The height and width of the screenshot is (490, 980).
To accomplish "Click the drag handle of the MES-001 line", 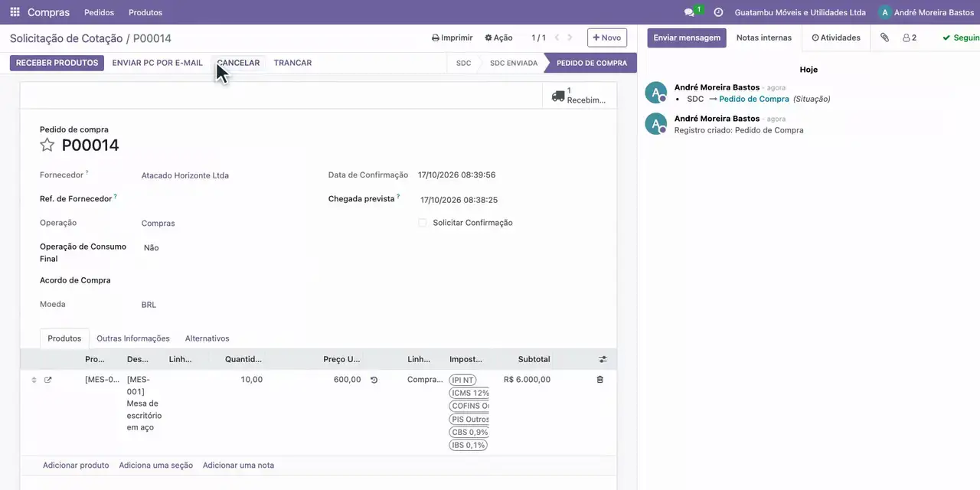I will [x=34, y=380].
